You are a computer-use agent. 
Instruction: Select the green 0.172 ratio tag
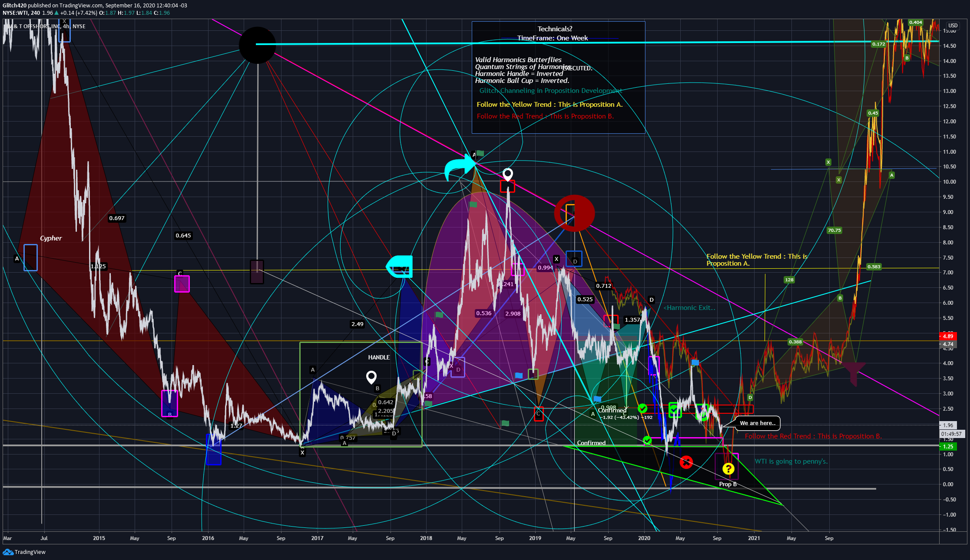tap(878, 44)
